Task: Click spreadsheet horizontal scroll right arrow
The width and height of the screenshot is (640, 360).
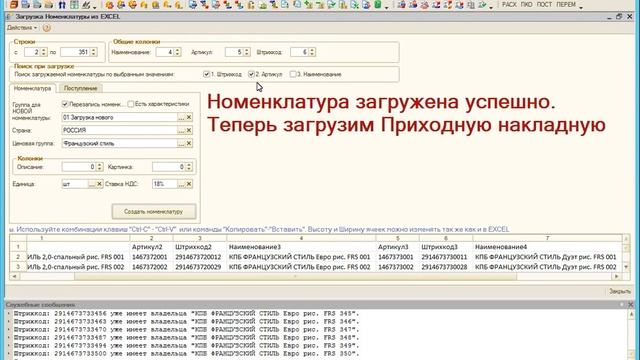Action: tap(616, 276)
